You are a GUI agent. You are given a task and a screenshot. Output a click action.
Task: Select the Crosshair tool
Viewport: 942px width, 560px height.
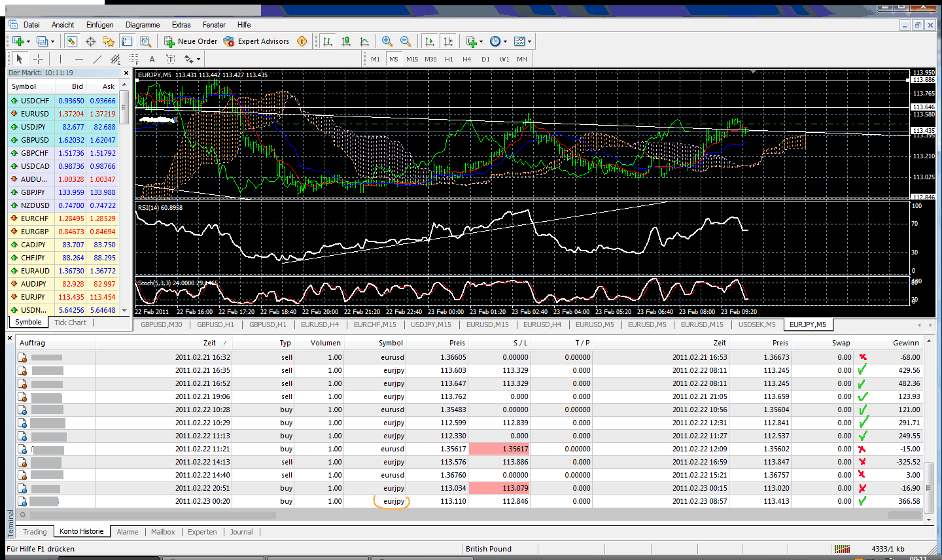37,59
